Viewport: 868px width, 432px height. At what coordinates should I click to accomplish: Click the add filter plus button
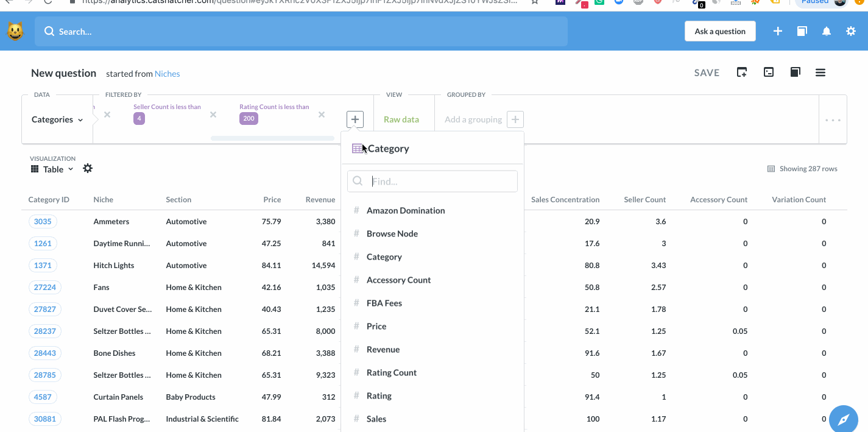[355, 119]
